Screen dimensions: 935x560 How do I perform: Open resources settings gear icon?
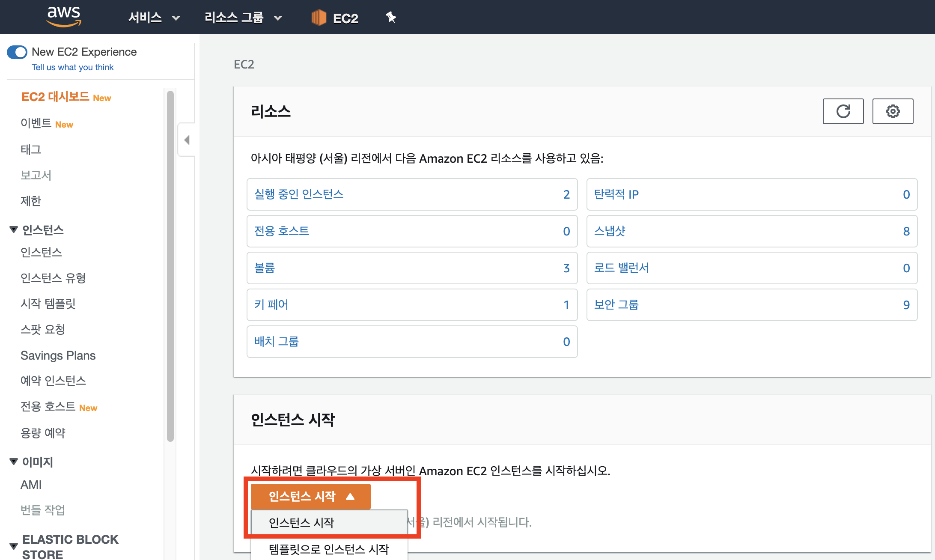(893, 111)
